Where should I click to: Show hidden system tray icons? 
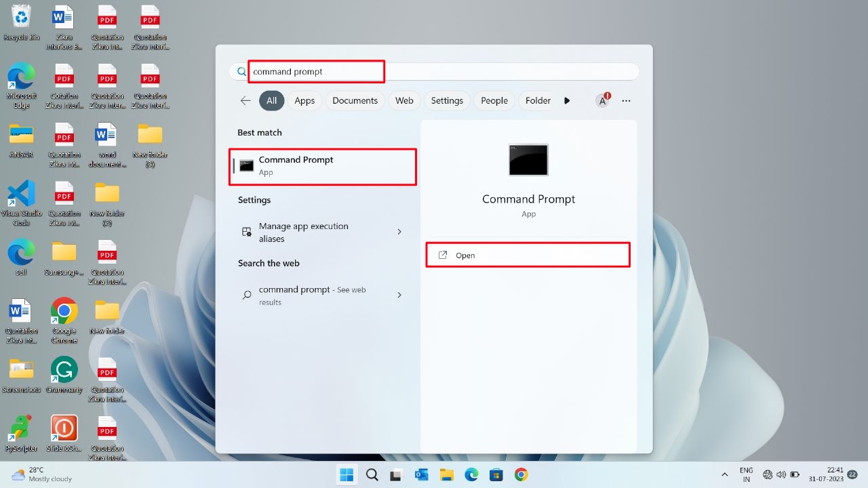pyautogui.click(x=724, y=474)
